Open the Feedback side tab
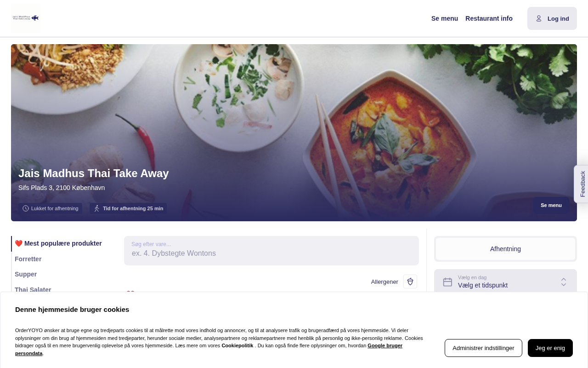 (x=582, y=184)
